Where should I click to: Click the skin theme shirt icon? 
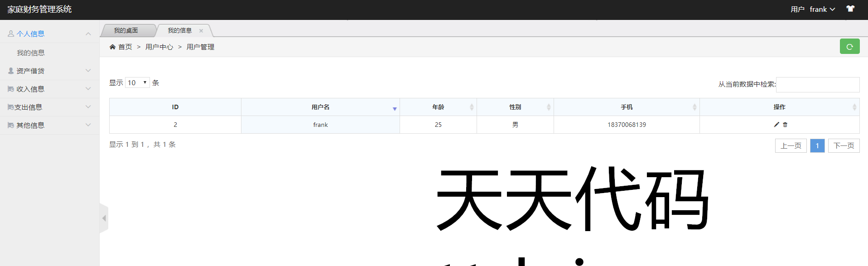850,9
